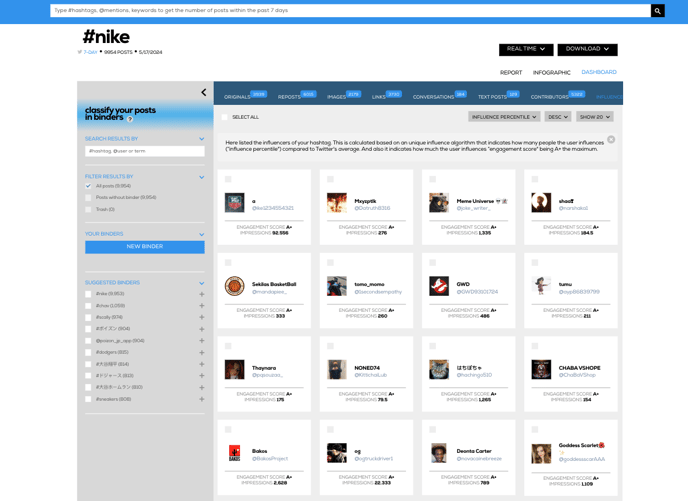Add the #dodgers suggested binder with plus
Screen dimensions: 688x501
pyautogui.click(x=202, y=352)
